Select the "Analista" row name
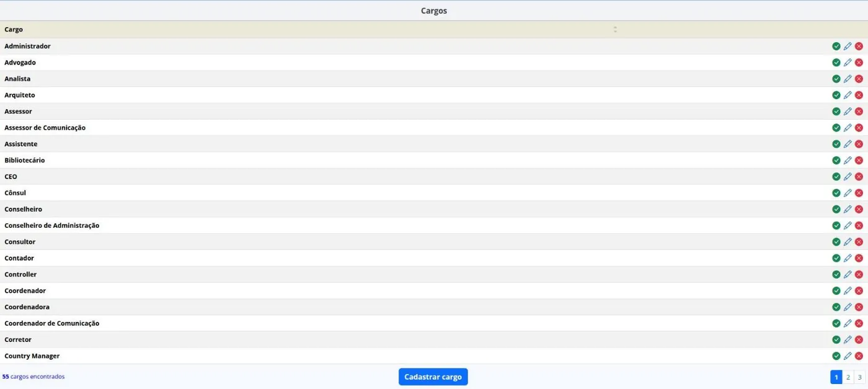Image resolution: width=868 pixels, height=389 pixels. [17, 79]
